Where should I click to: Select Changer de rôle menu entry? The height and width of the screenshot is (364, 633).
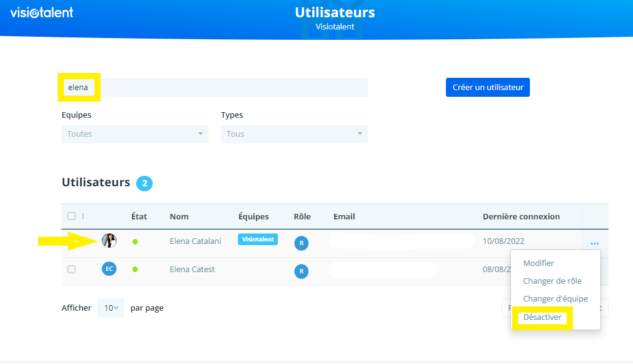pos(552,281)
